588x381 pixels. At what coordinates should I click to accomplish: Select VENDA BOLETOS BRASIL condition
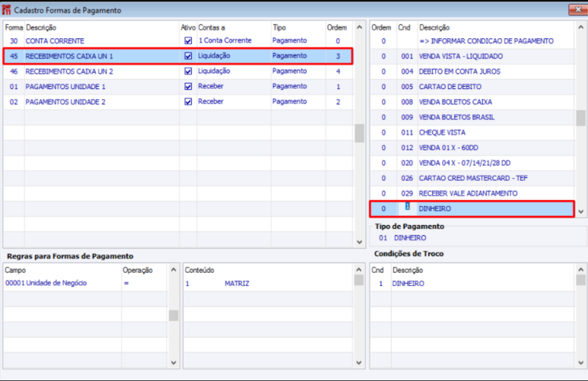pyautogui.click(x=472, y=117)
